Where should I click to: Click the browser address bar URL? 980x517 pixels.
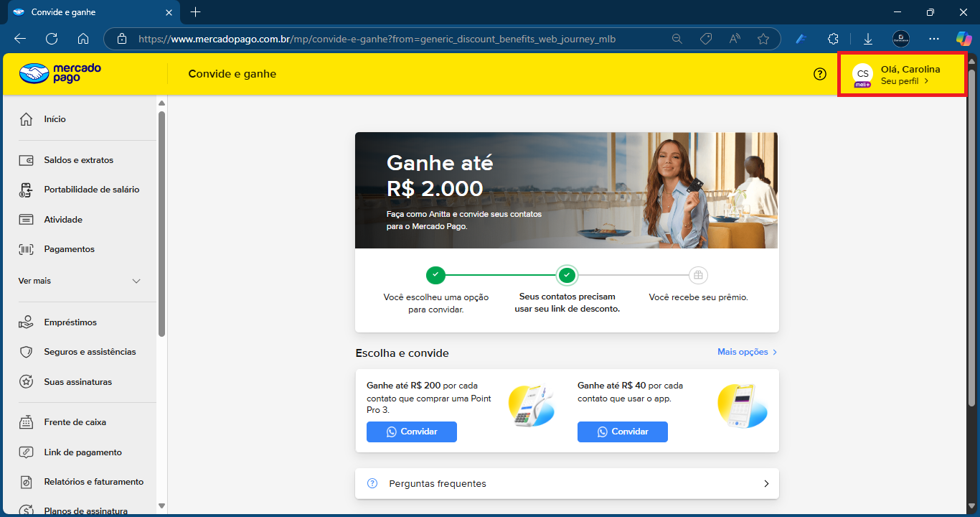pyautogui.click(x=377, y=39)
